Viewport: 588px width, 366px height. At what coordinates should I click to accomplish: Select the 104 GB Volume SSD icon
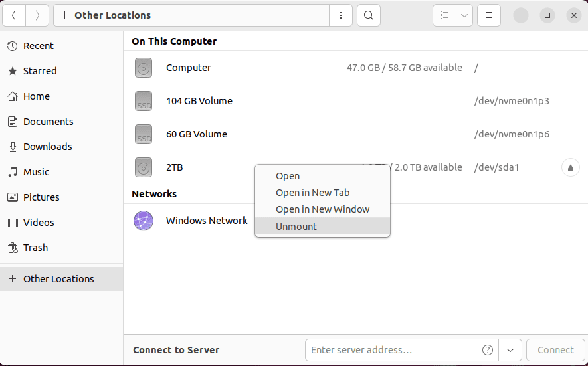coord(144,101)
